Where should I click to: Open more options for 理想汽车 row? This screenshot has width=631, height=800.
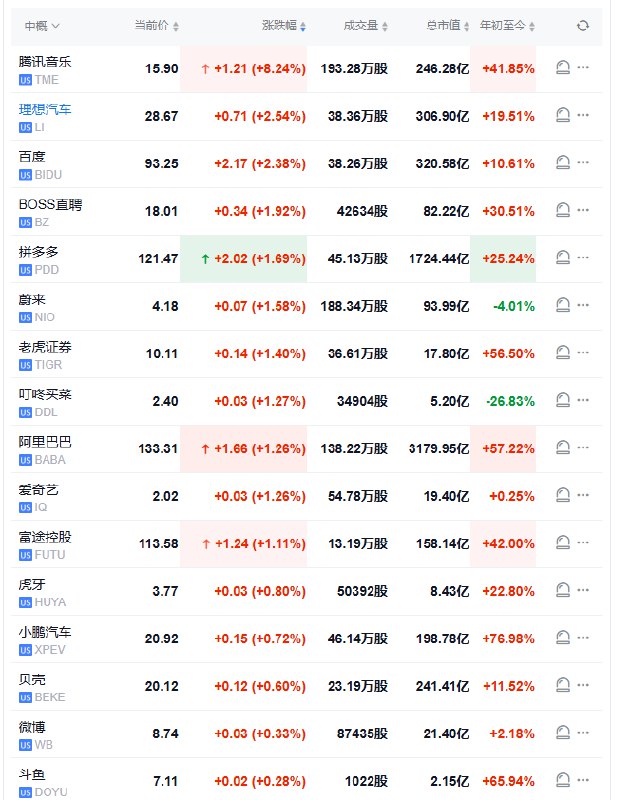click(x=583, y=115)
